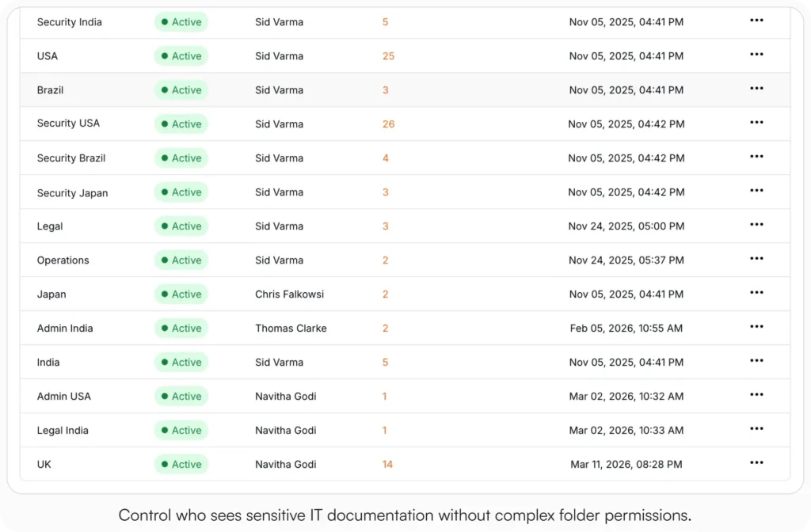The width and height of the screenshot is (811, 532).
Task: Click owner Sid Varma in Operations row
Action: point(279,260)
